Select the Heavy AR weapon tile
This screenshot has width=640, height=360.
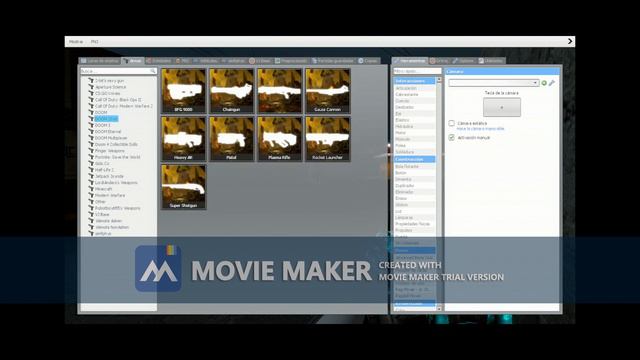pyautogui.click(x=183, y=139)
